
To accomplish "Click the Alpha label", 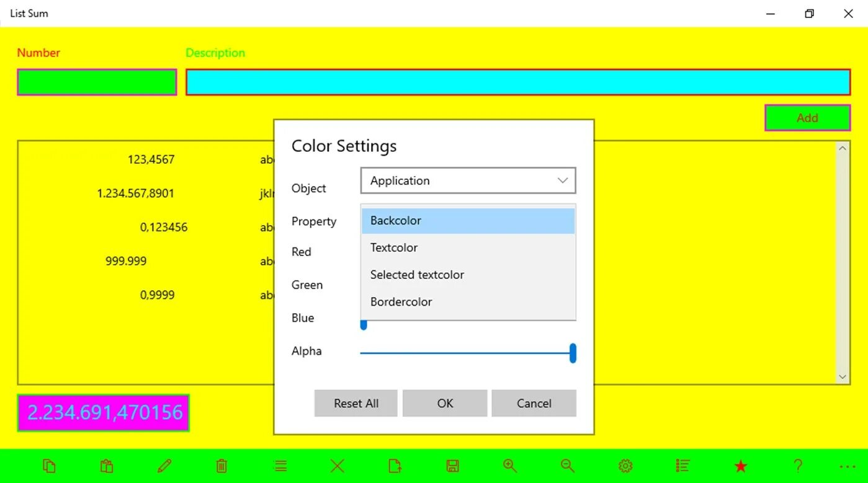I will coord(306,351).
